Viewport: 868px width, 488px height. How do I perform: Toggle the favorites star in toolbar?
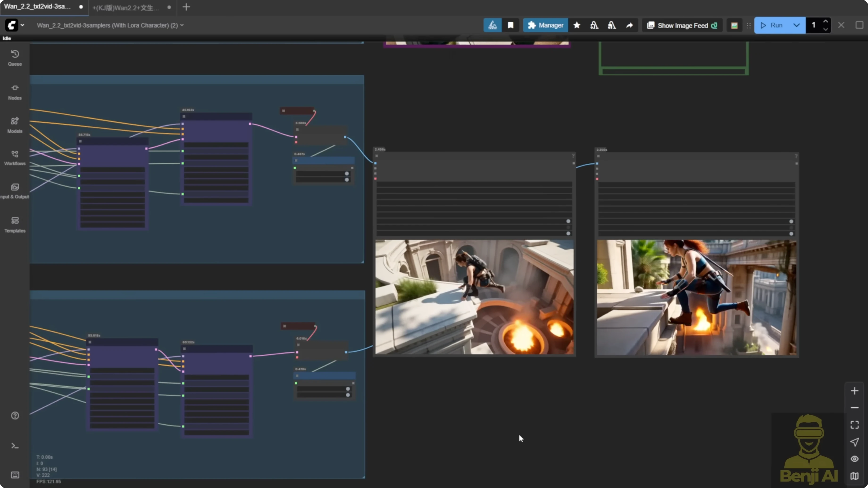click(577, 25)
